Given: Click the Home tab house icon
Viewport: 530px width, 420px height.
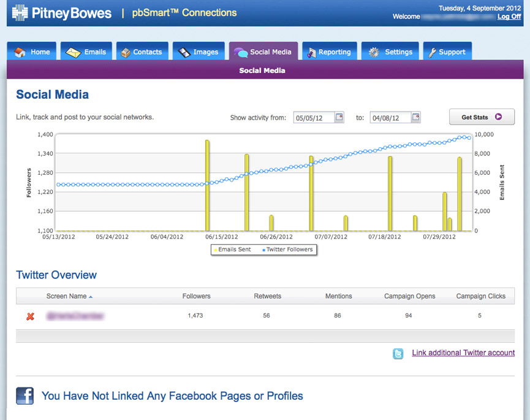Looking at the screenshot, I should [20, 52].
